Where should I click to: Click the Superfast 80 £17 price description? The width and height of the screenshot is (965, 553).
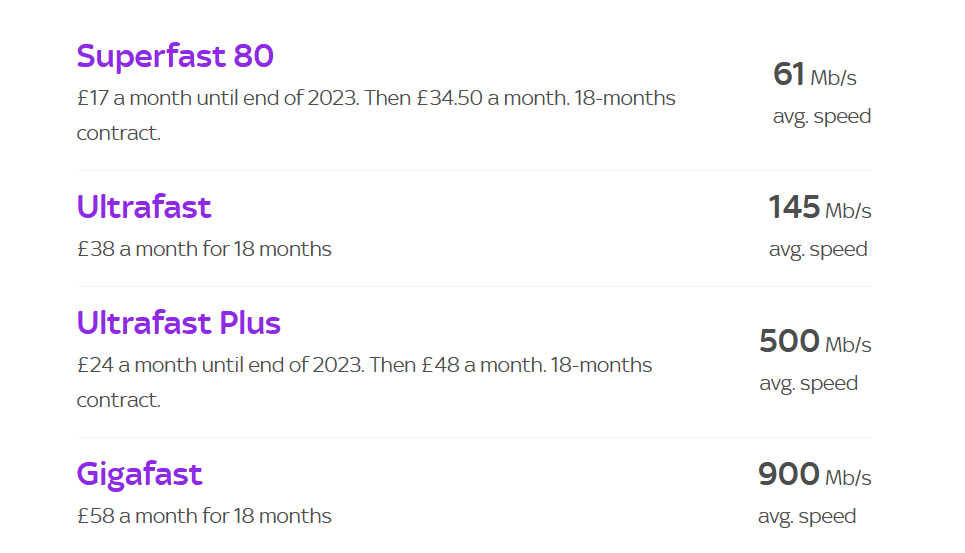point(376,99)
